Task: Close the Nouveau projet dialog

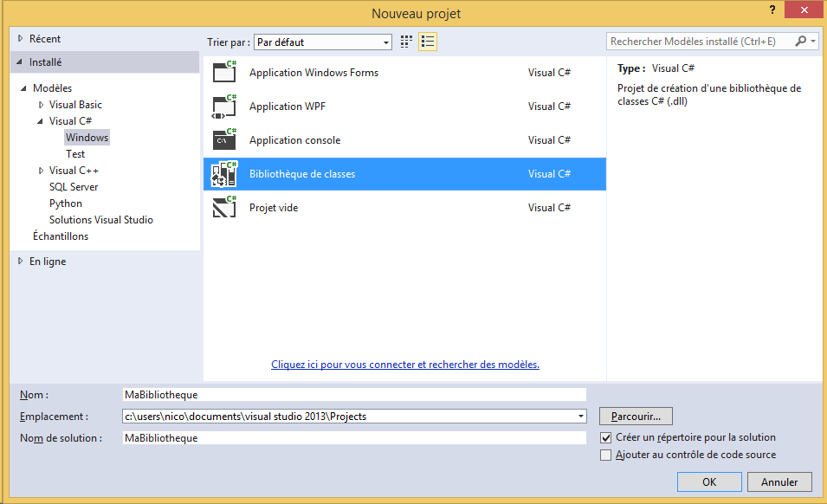Action: pyautogui.click(x=804, y=10)
